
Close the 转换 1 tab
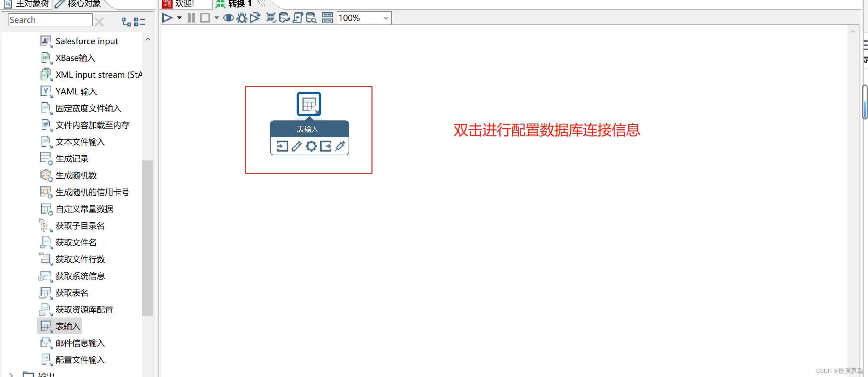tap(261, 3)
